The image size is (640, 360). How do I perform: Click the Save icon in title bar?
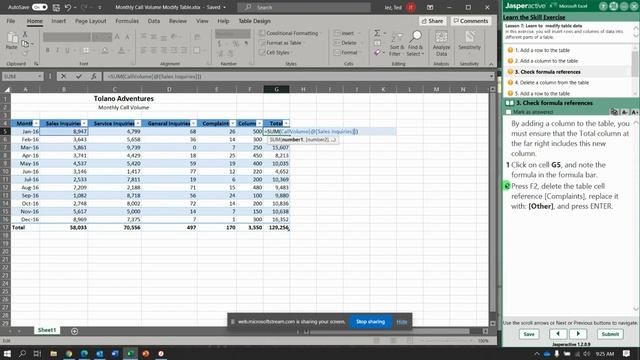pos(56,7)
